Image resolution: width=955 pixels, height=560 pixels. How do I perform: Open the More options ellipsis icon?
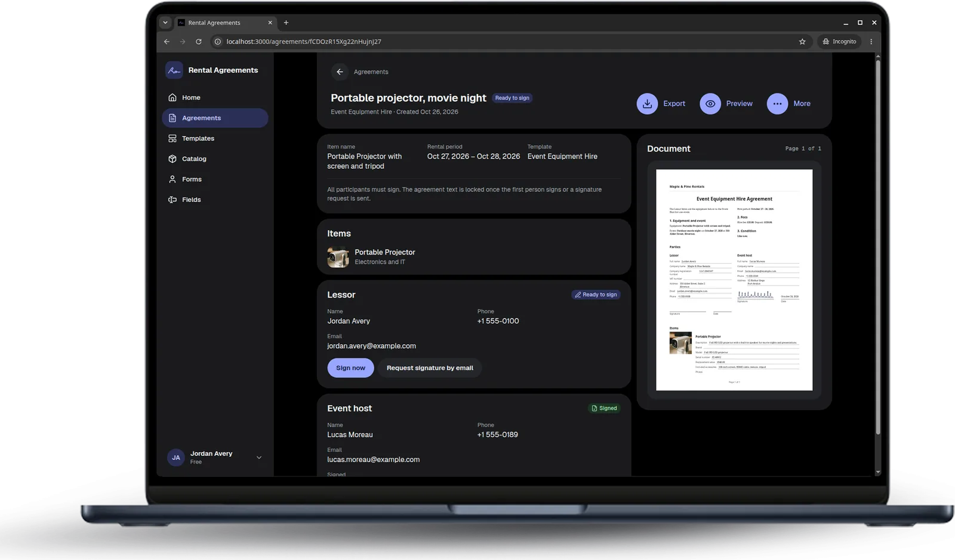(x=777, y=104)
